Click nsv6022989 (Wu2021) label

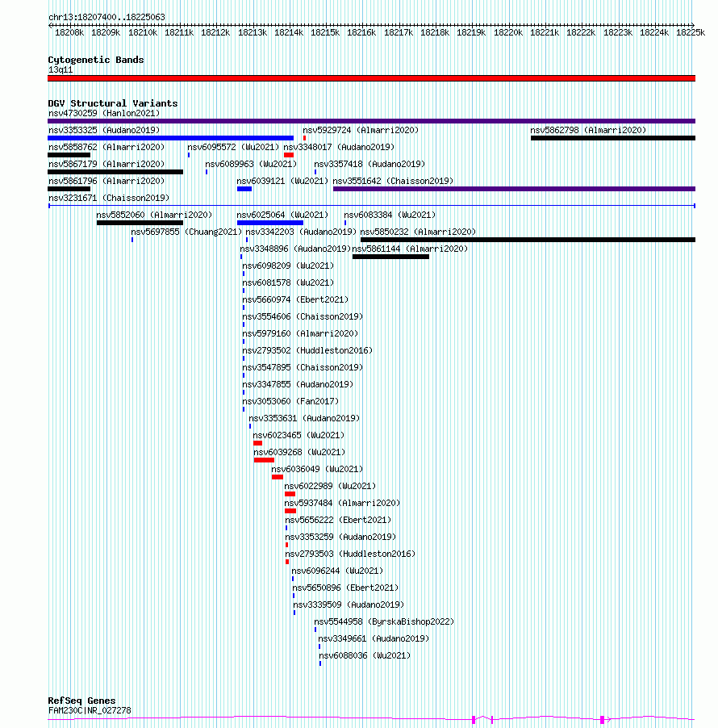click(x=331, y=486)
